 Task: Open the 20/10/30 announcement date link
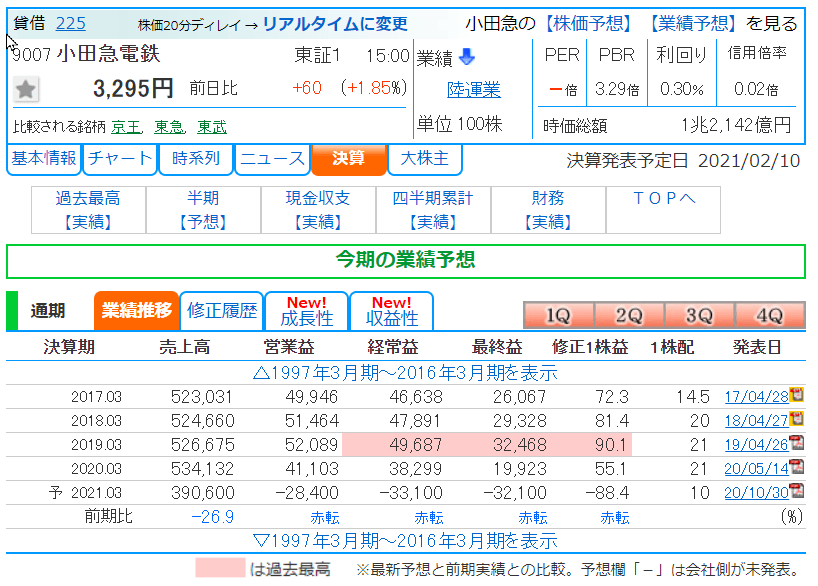pos(756,493)
